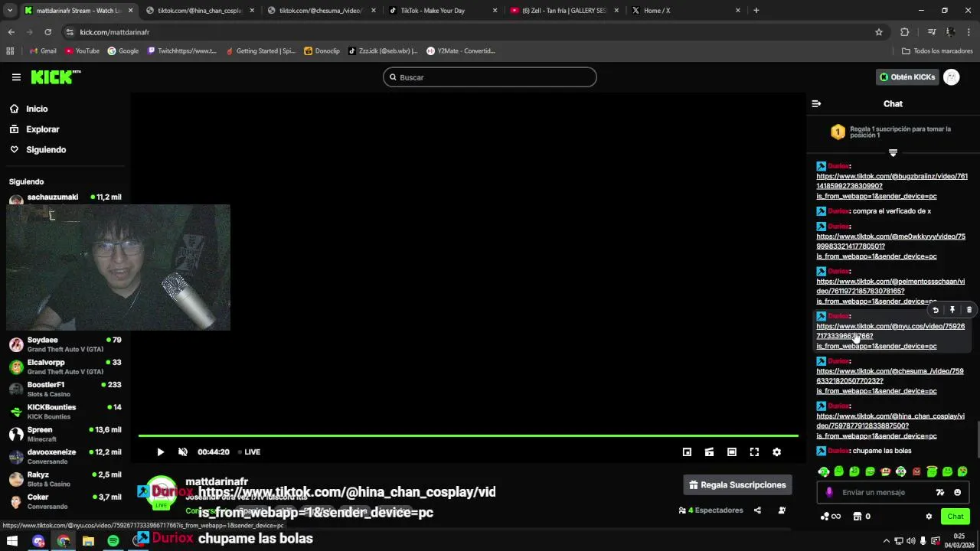Viewport: 980px width, 551px height.
Task: Switch to the Zell Tan fría YouTube tab
Action: click(x=564, y=11)
